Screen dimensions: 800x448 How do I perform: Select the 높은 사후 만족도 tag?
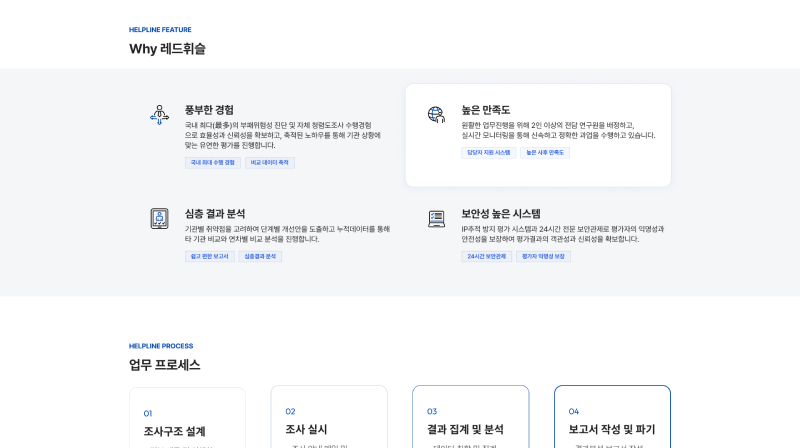(545, 153)
